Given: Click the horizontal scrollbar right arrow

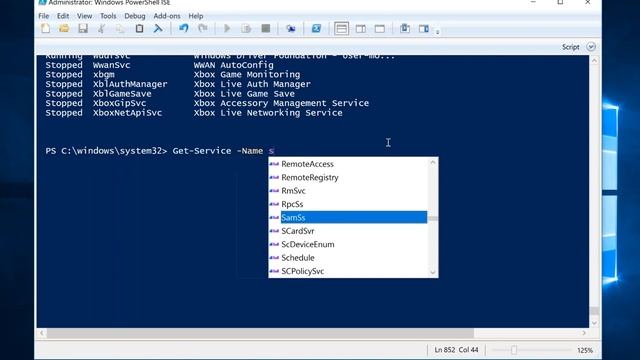Looking at the screenshot, I should 584,333.
